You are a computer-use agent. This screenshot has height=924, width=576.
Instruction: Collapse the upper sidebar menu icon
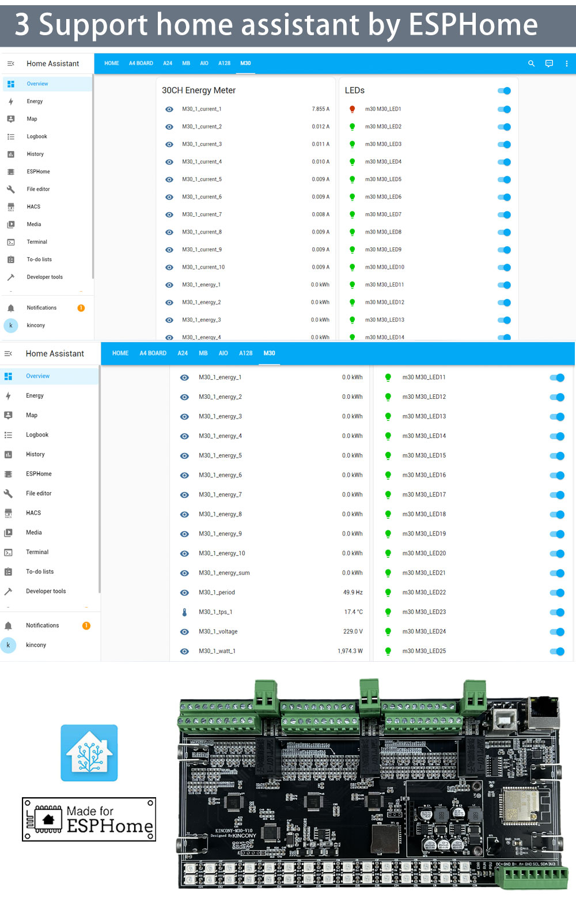(x=10, y=63)
